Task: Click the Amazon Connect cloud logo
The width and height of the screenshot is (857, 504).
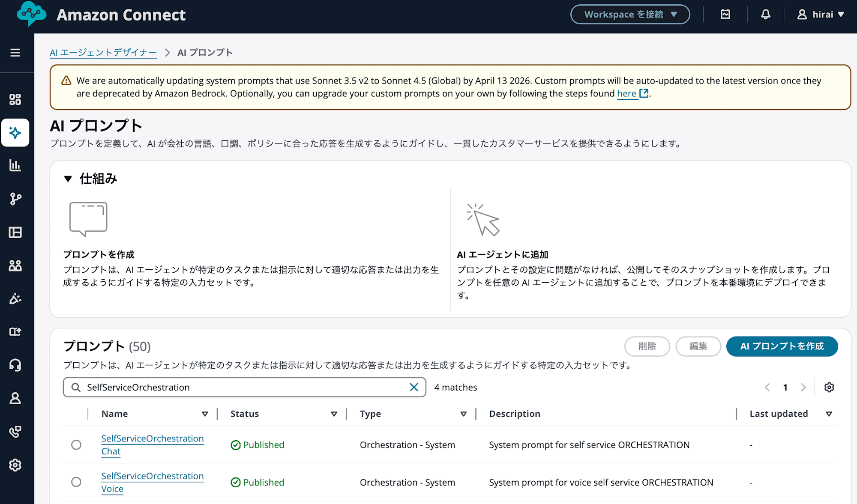Action: (31, 14)
